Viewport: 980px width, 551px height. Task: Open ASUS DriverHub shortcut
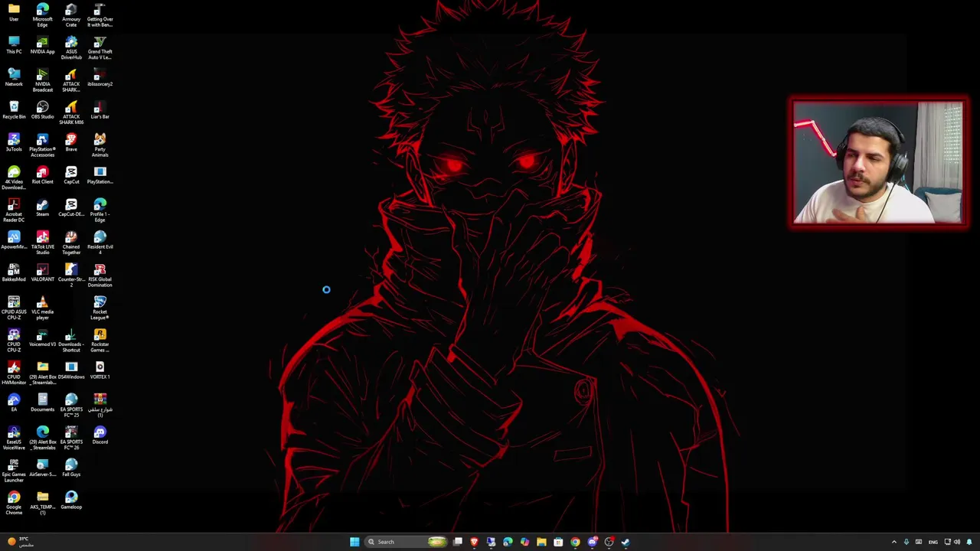click(71, 47)
